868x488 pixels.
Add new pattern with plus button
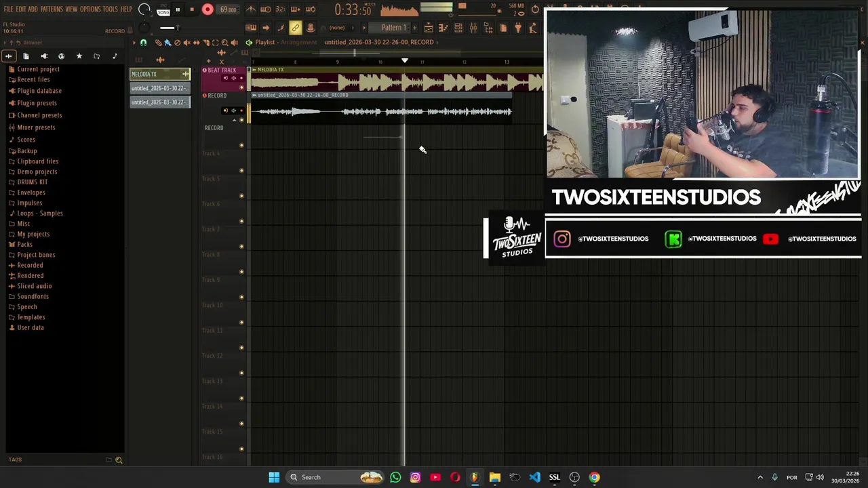coord(416,28)
